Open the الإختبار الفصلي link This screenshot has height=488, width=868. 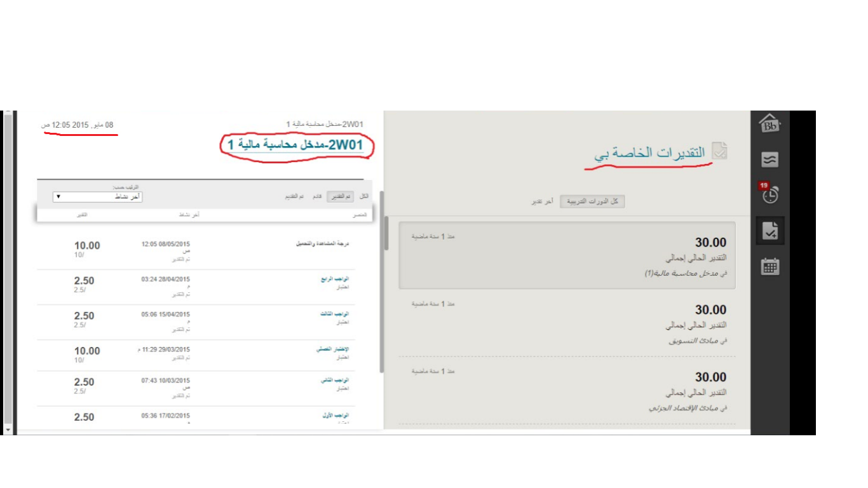pos(334,349)
